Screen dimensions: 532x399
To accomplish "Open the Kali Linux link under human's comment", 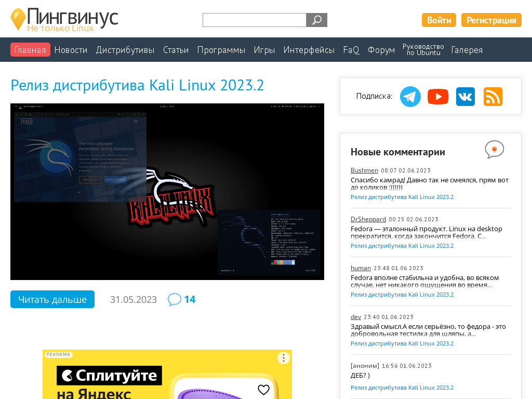I will click(x=402, y=295).
